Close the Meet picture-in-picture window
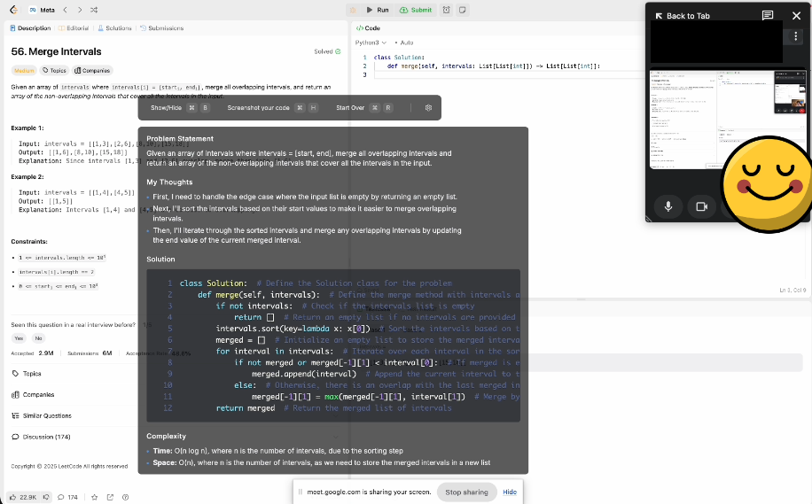 [796, 16]
